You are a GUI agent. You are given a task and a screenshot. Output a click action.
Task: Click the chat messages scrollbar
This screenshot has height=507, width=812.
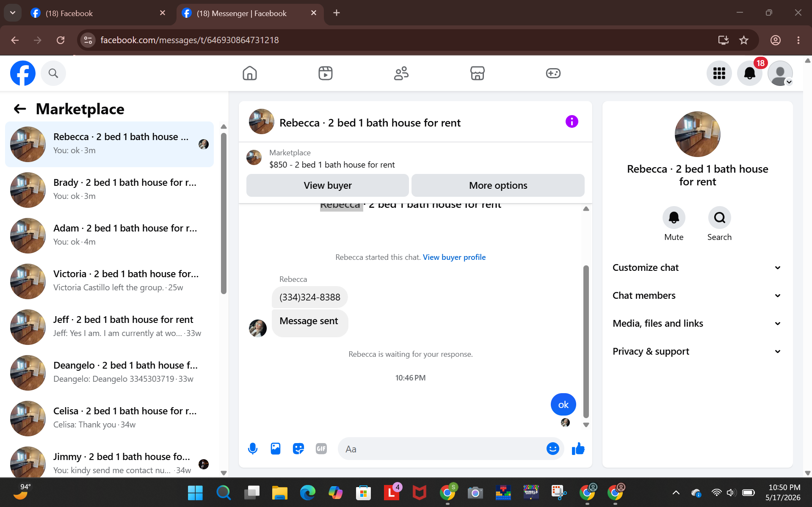(x=586, y=341)
